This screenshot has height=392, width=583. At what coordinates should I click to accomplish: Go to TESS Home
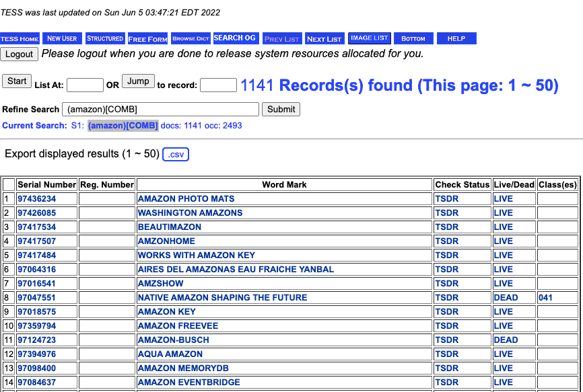[x=20, y=38]
